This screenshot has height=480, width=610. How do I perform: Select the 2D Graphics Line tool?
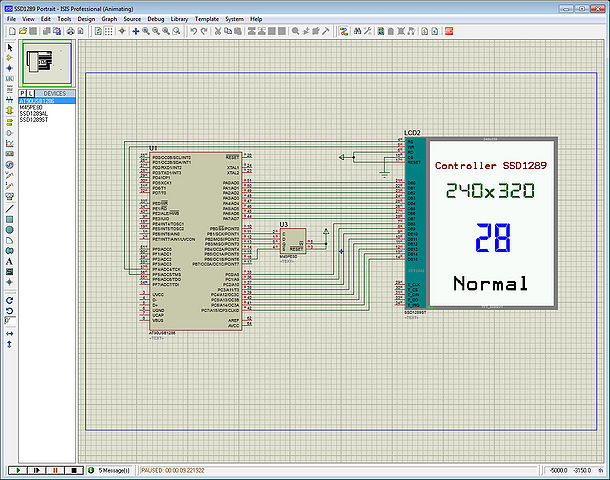(x=10, y=209)
